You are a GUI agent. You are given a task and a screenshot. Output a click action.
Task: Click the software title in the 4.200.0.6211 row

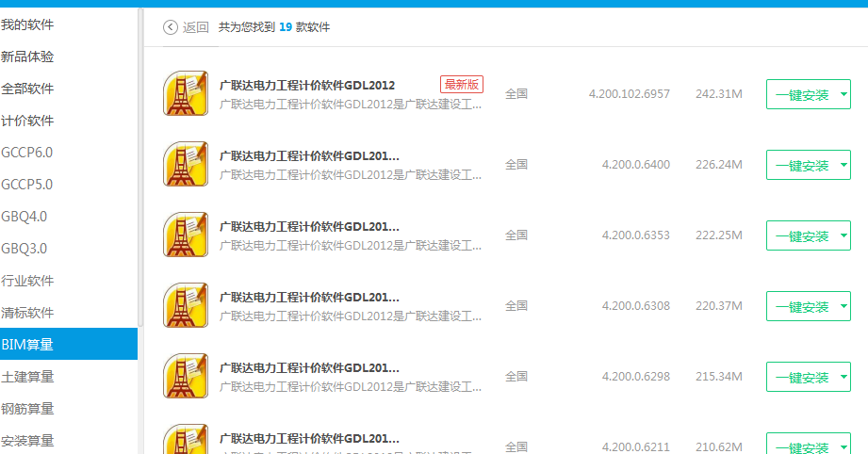309,440
